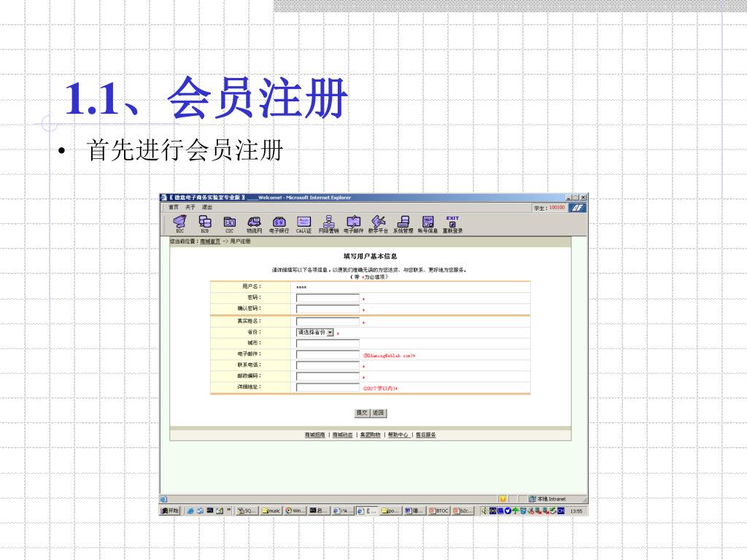Open the 集团购物 footer link

tap(370, 435)
